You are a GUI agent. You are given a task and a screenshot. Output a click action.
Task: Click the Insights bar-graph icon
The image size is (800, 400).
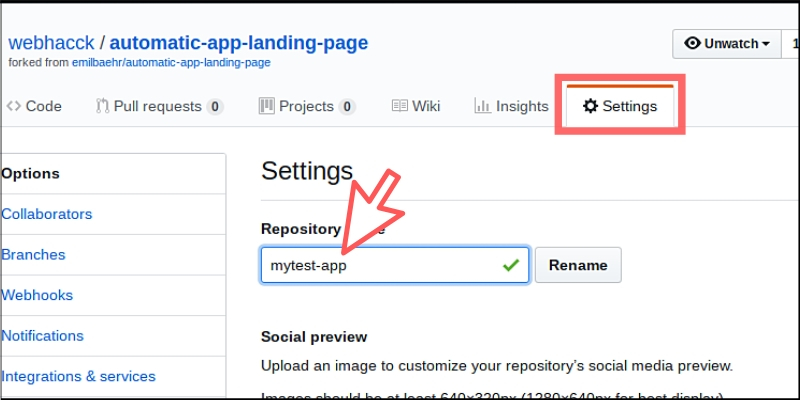(482, 106)
